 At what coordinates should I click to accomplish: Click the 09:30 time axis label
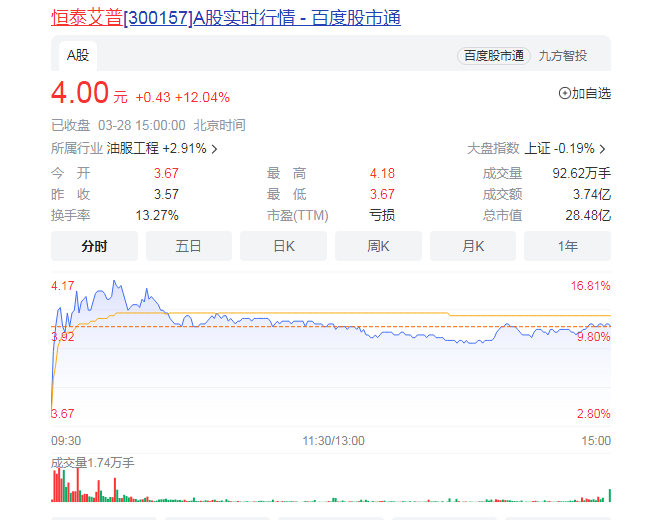point(66,440)
